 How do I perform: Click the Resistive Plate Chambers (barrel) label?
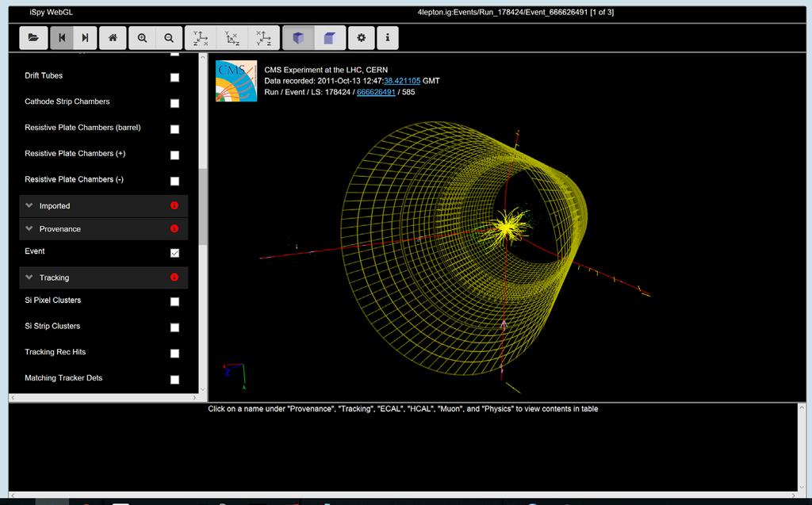(82, 128)
